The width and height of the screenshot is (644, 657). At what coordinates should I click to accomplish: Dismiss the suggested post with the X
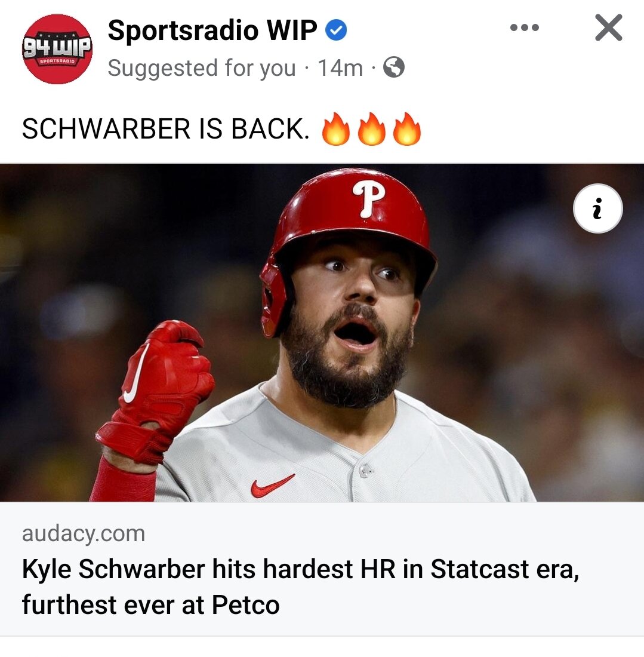pos(608,27)
